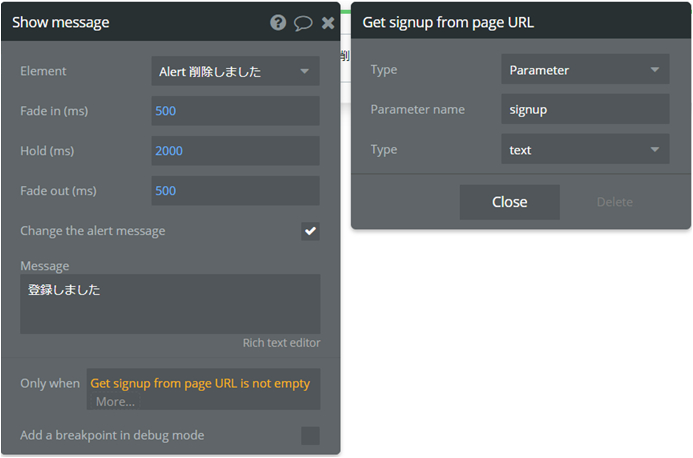The width and height of the screenshot is (693, 458).
Task: Click the Element label
Action: 43,71
